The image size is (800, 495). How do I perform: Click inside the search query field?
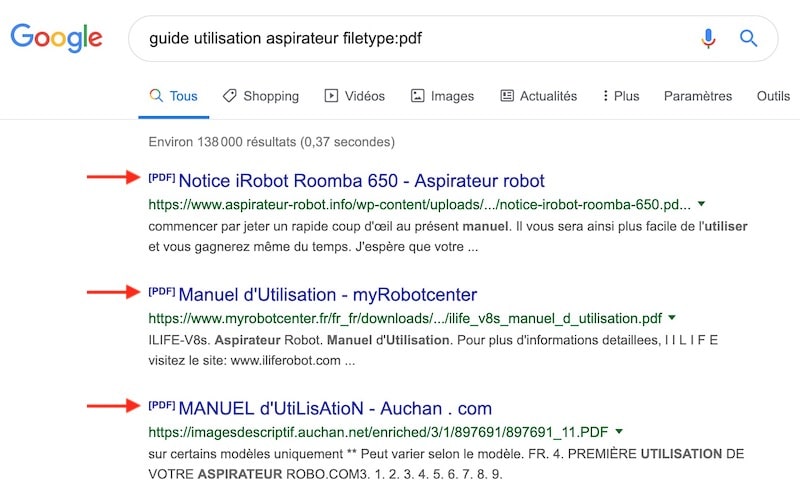(400, 39)
